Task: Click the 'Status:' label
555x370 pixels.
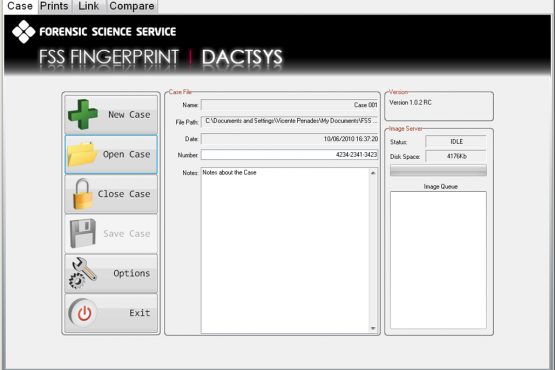Action: (399, 142)
